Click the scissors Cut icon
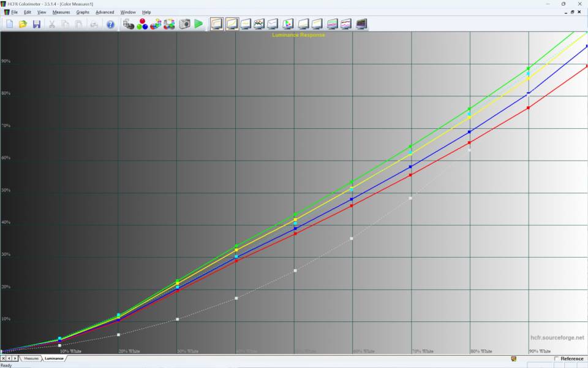Screen dimensions: 588x368 (51, 24)
